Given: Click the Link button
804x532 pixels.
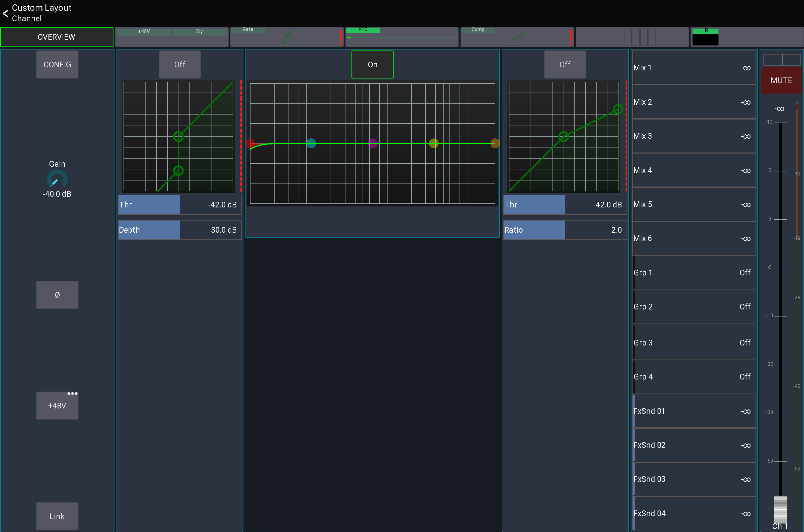Looking at the screenshot, I should coord(57,516).
